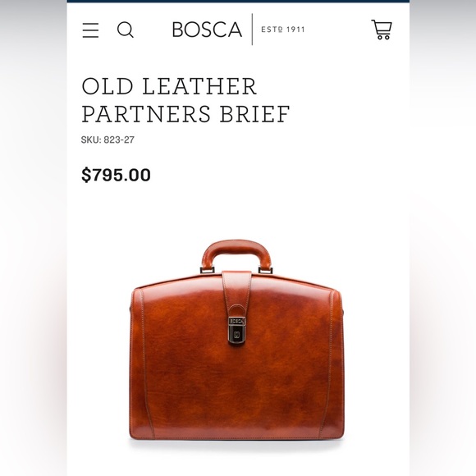Click the search magnifier icon
The image size is (476, 476).
(x=126, y=30)
